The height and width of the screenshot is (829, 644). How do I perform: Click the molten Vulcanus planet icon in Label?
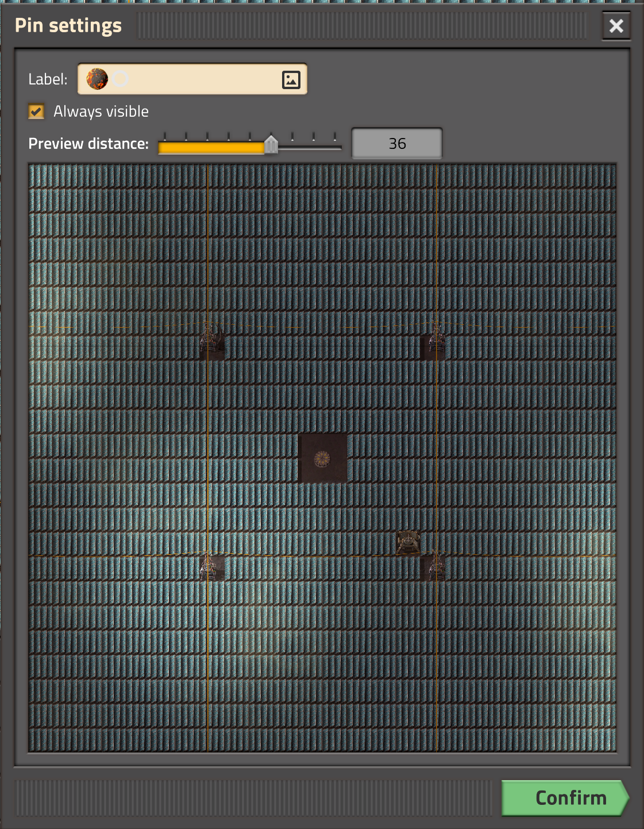97,79
